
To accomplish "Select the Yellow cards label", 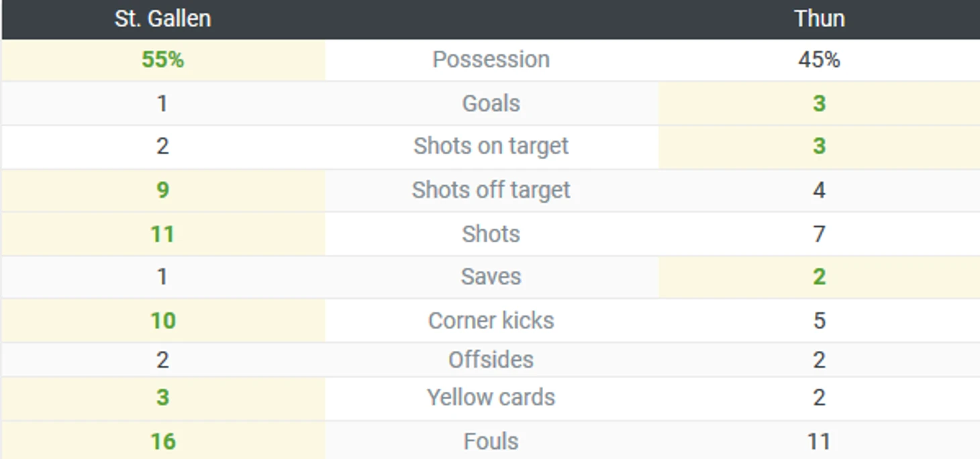I will (491, 397).
